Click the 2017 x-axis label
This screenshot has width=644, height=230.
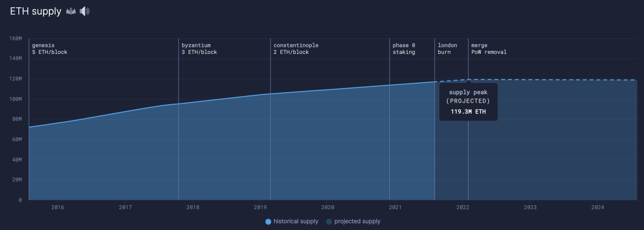tap(125, 207)
